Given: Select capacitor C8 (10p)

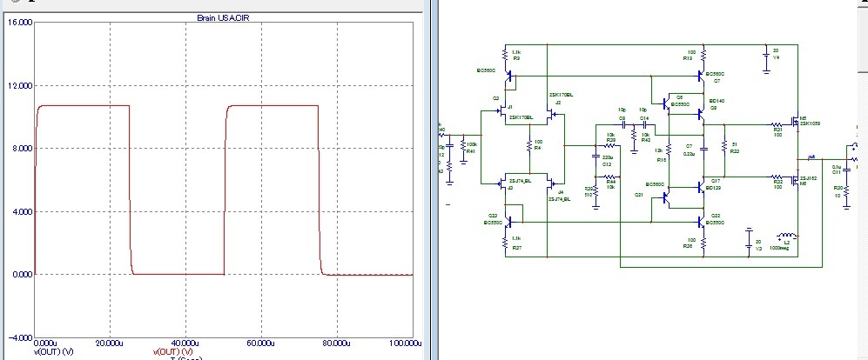Looking at the screenshot, I should tap(622, 125).
